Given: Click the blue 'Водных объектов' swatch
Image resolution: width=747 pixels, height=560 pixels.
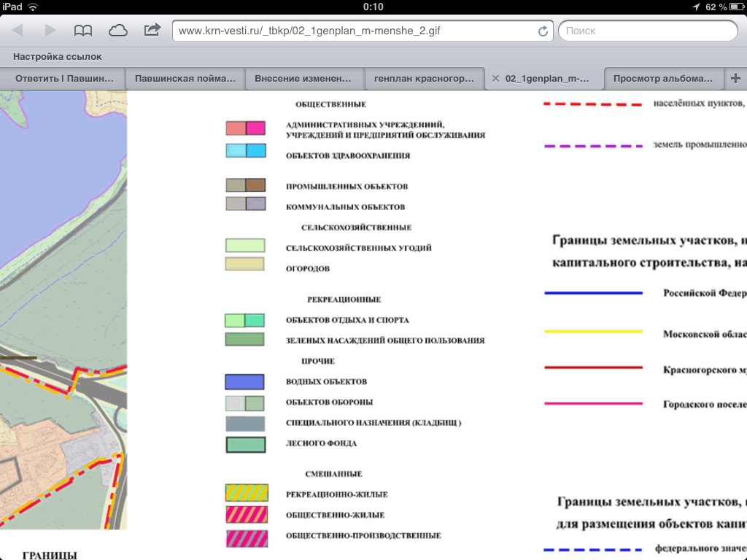Looking at the screenshot, I should (x=244, y=381).
